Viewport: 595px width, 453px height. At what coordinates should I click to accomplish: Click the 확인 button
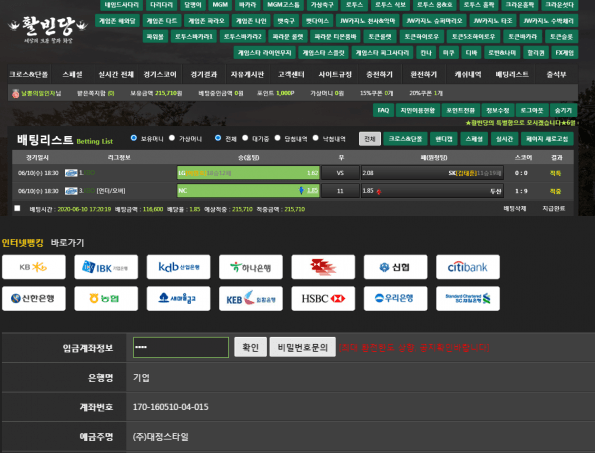250,347
